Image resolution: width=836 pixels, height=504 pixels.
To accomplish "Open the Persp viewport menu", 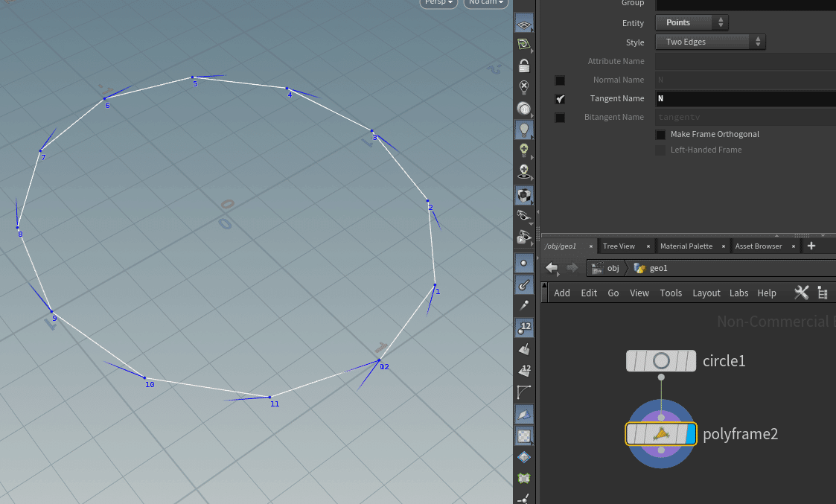I will pos(438,3).
